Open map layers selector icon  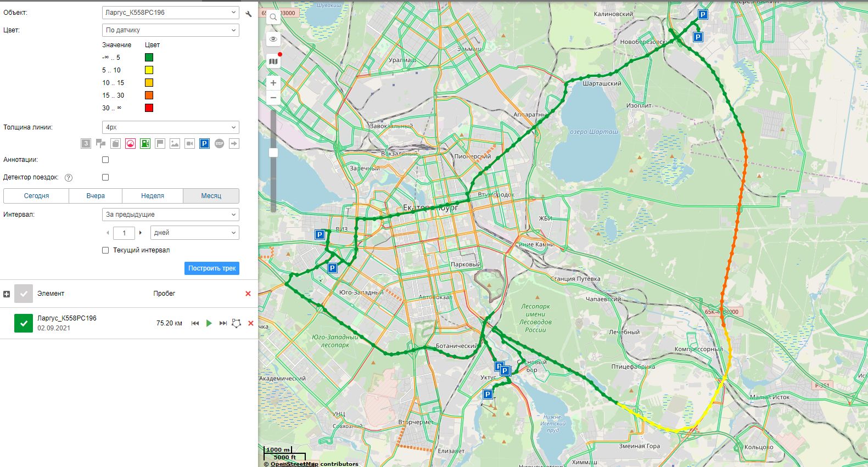[273, 61]
